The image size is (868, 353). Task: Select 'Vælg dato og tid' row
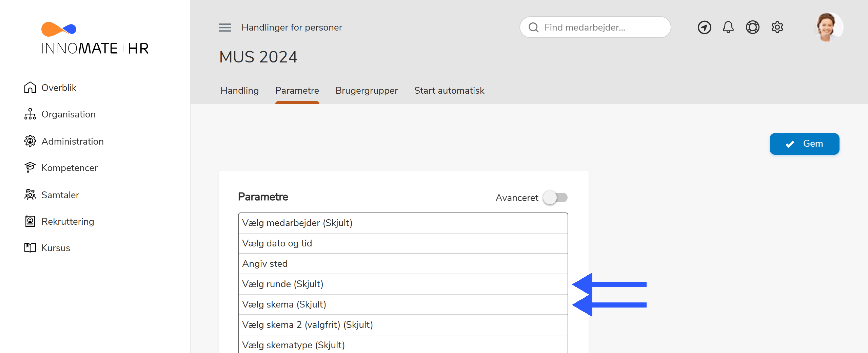403,243
